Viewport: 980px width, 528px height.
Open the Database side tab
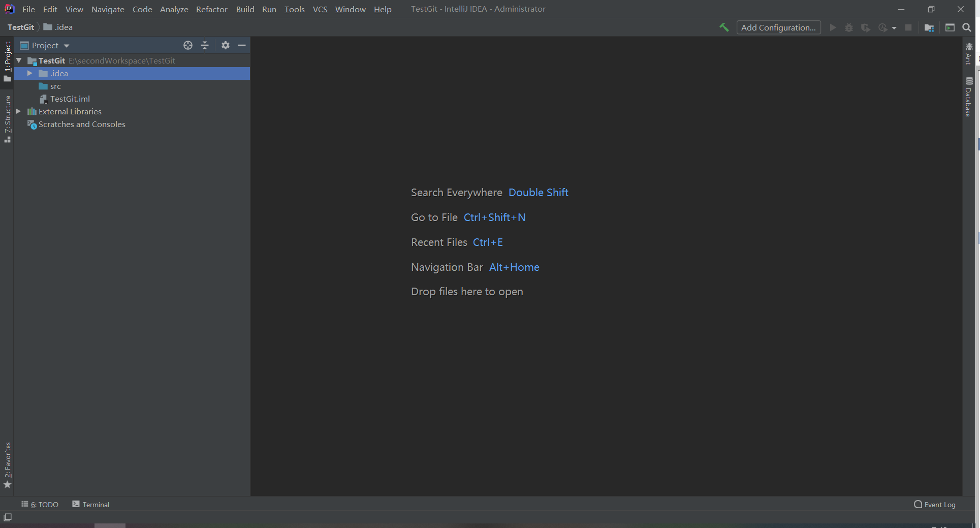[x=968, y=97]
